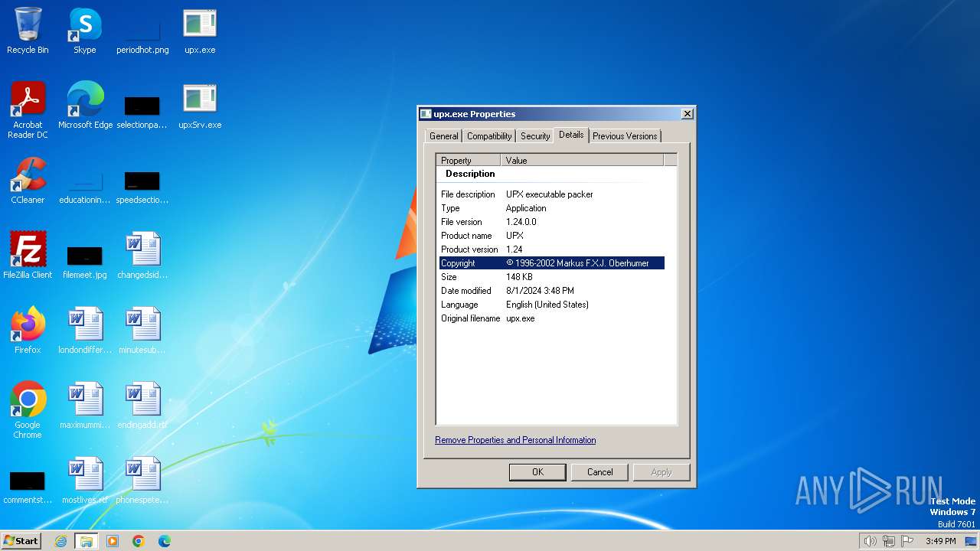Select the Date modified row
This screenshot has width=980, height=551.
[x=552, y=291]
